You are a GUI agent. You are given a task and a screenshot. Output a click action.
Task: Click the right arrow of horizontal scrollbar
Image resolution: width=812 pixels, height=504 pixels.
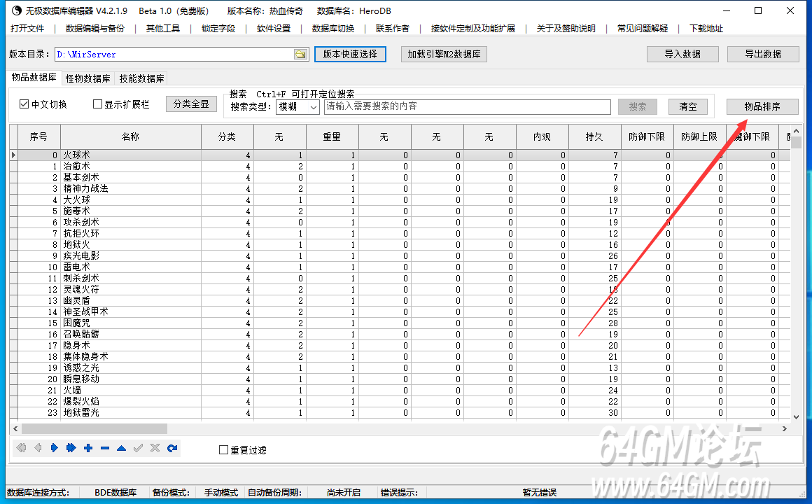(785, 428)
